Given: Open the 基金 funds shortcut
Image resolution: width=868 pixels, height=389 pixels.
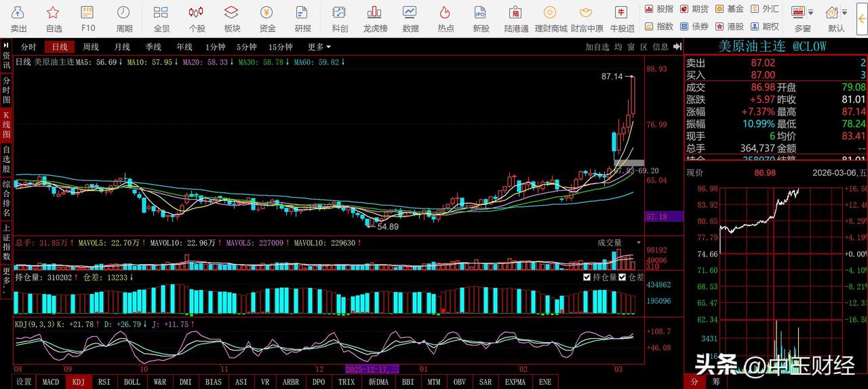Looking at the screenshot, I should coord(730,9).
